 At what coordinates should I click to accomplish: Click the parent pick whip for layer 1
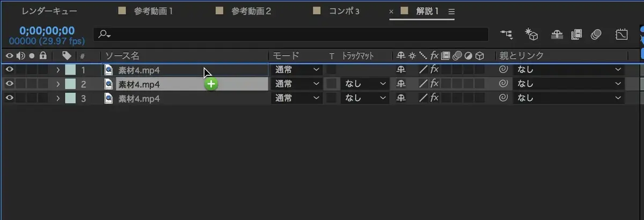[503, 69]
